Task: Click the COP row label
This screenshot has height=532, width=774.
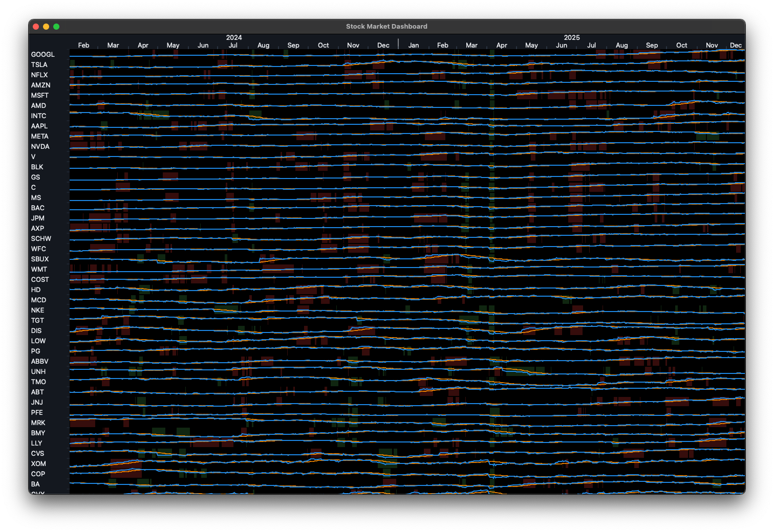Action: click(38, 474)
